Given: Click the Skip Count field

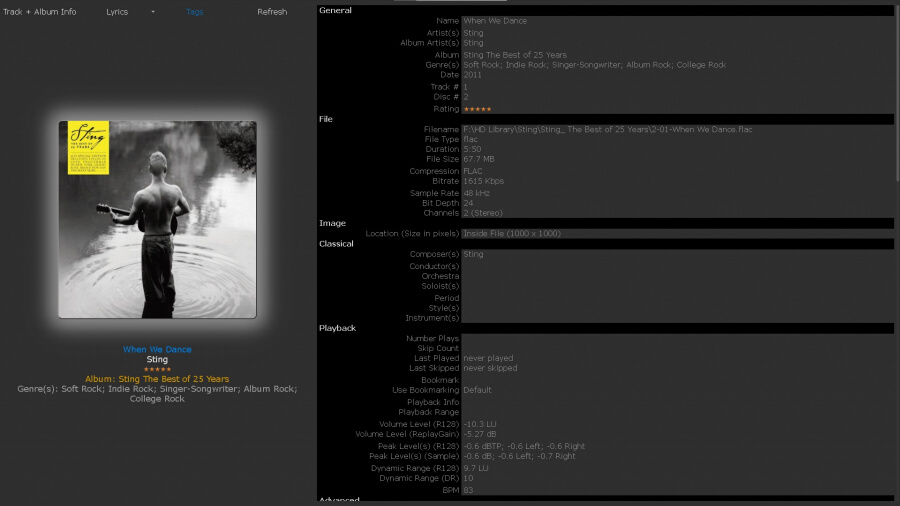Looking at the screenshot, I should point(678,348).
